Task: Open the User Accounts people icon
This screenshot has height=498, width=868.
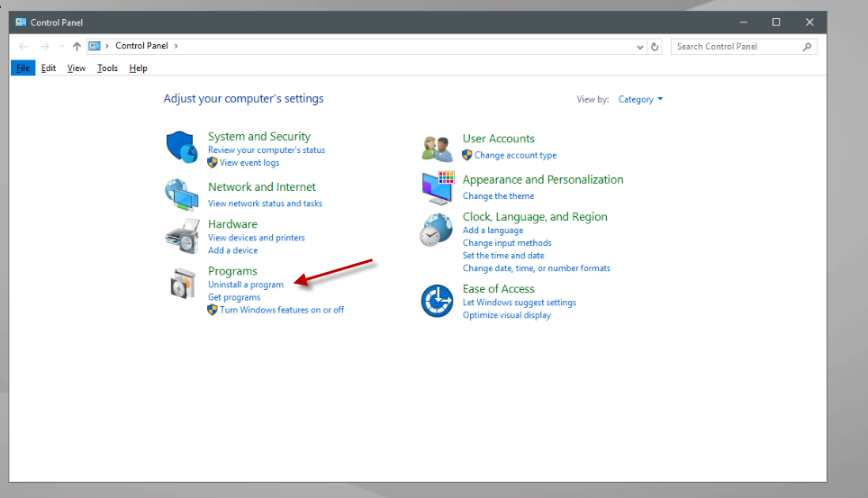Action: [437, 149]
